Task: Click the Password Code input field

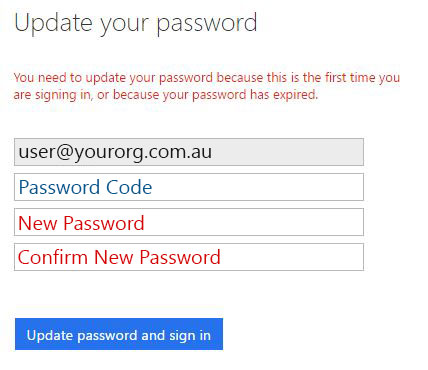Action: 189,187
